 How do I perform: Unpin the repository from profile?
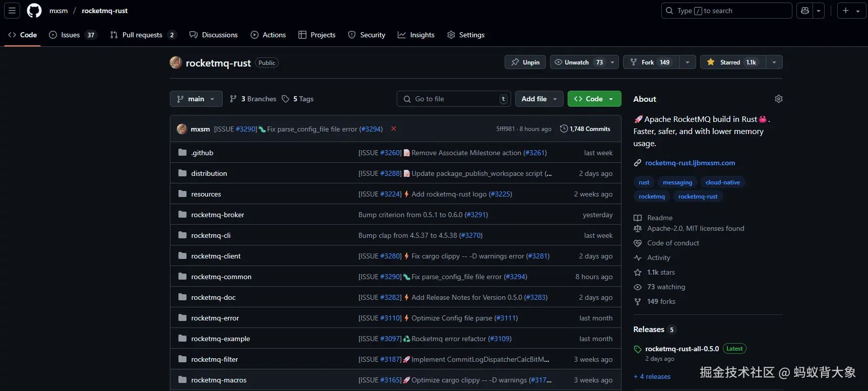[x=525, y=62]
